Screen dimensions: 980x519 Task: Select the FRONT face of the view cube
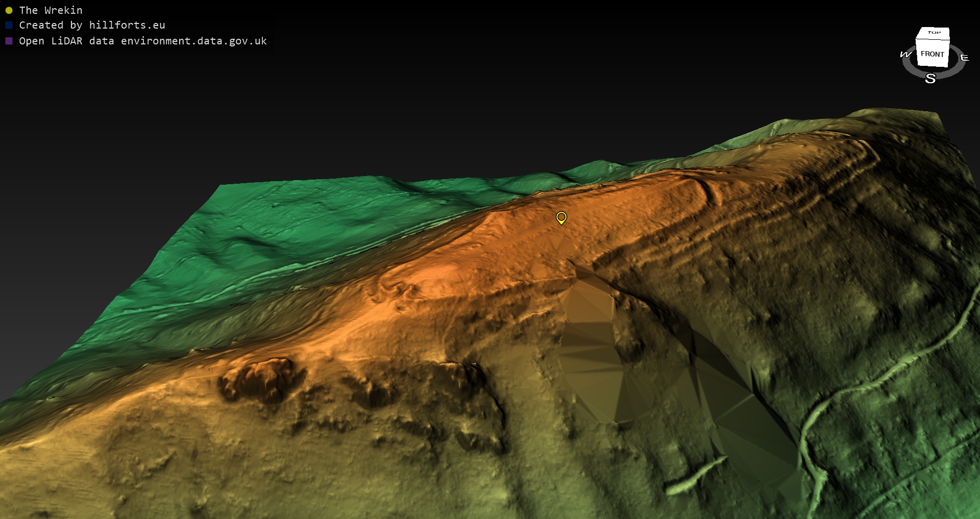(x=932, y=54)
